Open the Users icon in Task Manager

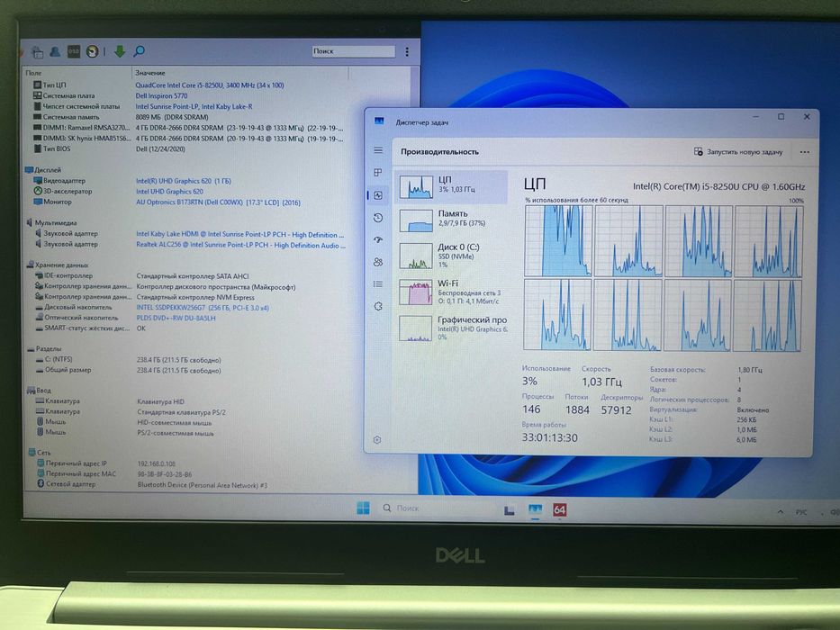click(x=378, y=262)
